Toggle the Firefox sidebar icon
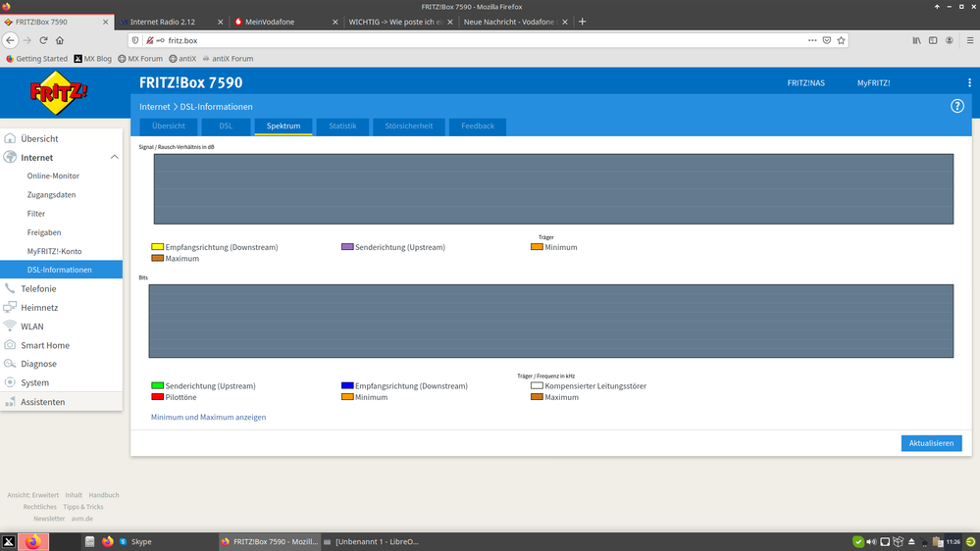This screenshot has height=551, width=980. coord(933,40)
